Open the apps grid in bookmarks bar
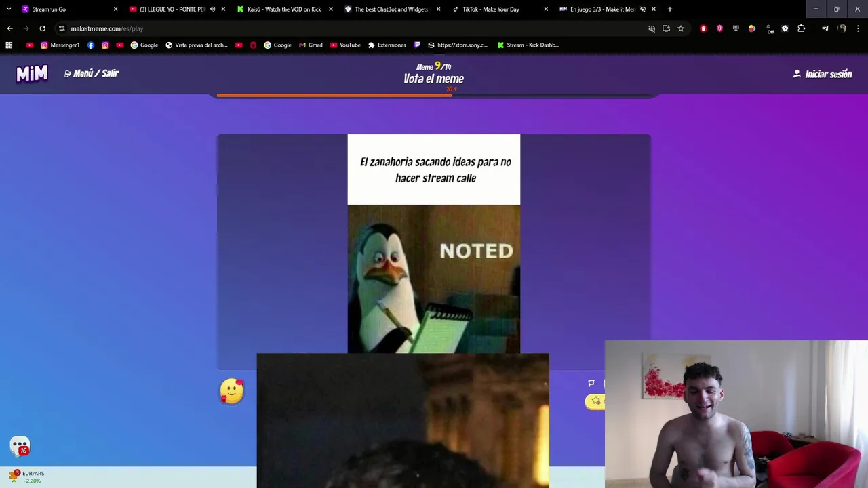The height and width of the screenshot is (488, 868). (9, 45)
